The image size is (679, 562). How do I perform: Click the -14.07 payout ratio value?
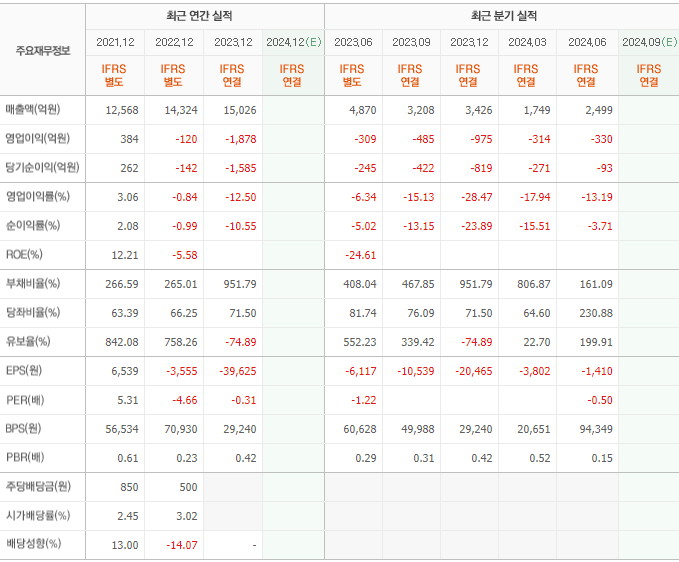182,546
